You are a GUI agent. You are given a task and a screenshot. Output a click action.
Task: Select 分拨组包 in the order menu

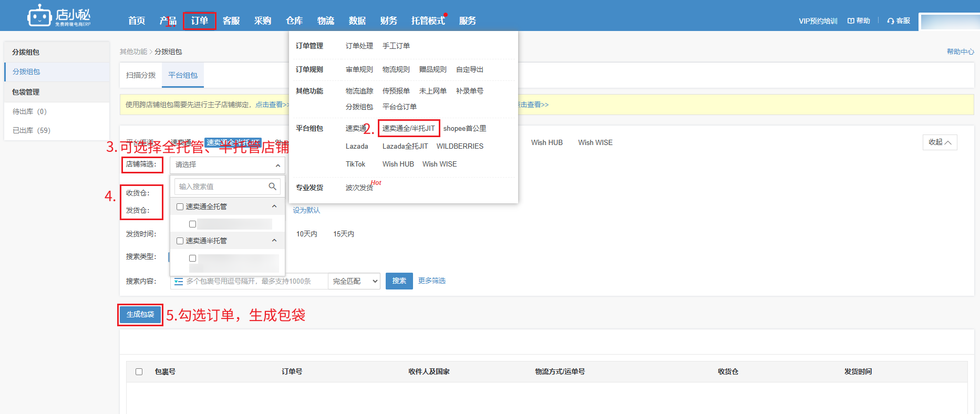point(359,107)
